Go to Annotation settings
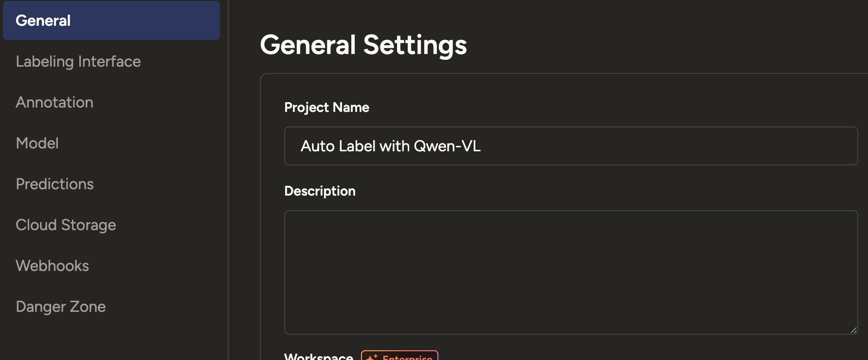This screenshot has height=360, width=868. tap(54, 102)
